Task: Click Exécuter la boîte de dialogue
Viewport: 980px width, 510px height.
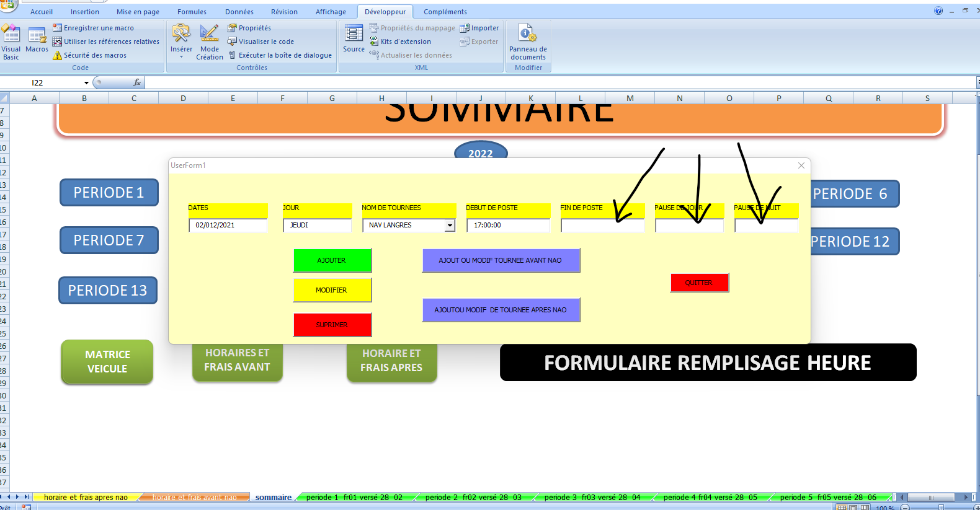Action: click(x=280, y=55)
